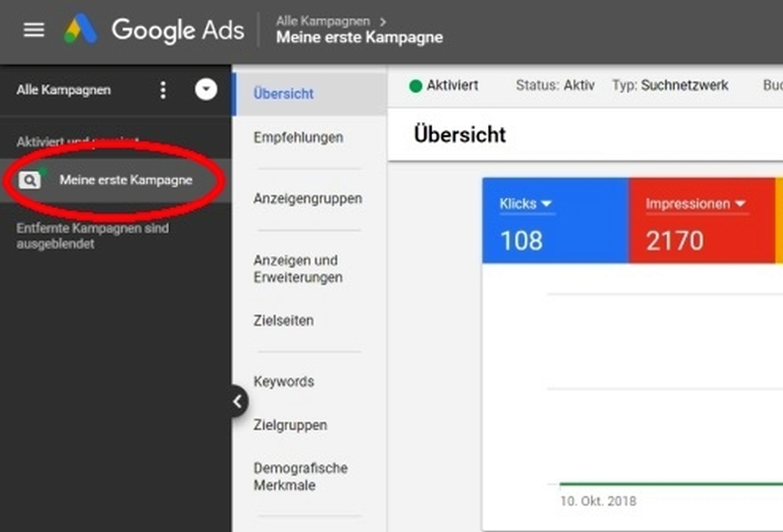Screen dimensions: 783x532
Task: Click the Aktiviert status indicator
Action: [443, 86]
